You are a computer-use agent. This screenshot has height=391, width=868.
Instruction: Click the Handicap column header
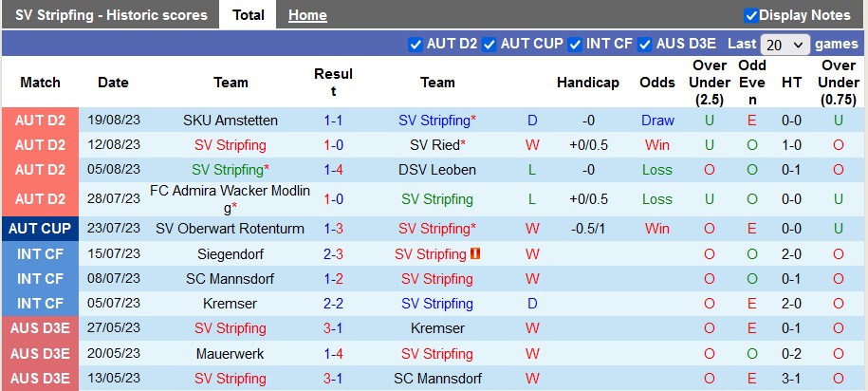[588, 83]
